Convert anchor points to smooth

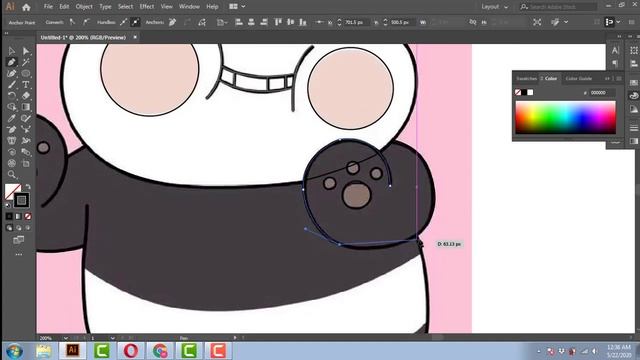click(86, 22)
